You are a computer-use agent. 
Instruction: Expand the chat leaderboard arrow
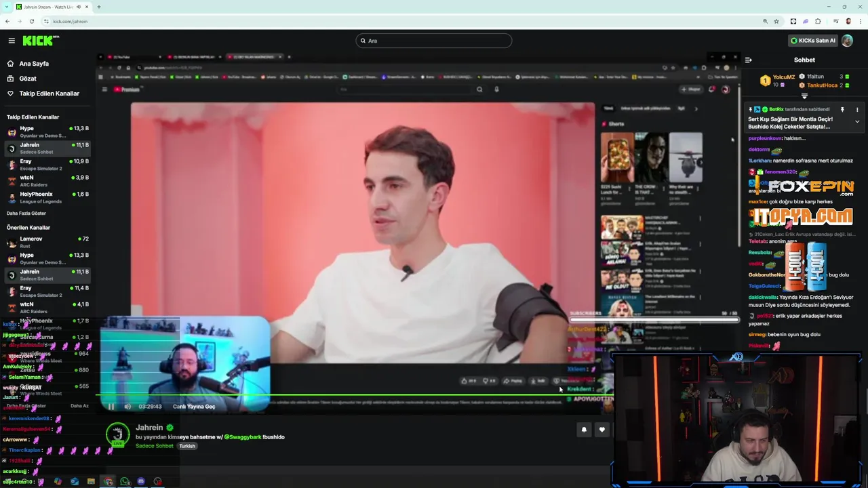804,96
